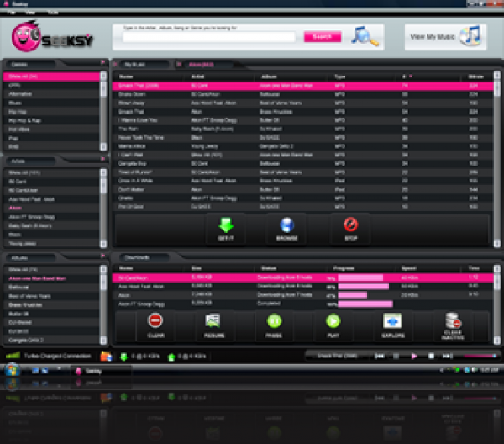Click the results list scroll-down arrow

point(497,243)
